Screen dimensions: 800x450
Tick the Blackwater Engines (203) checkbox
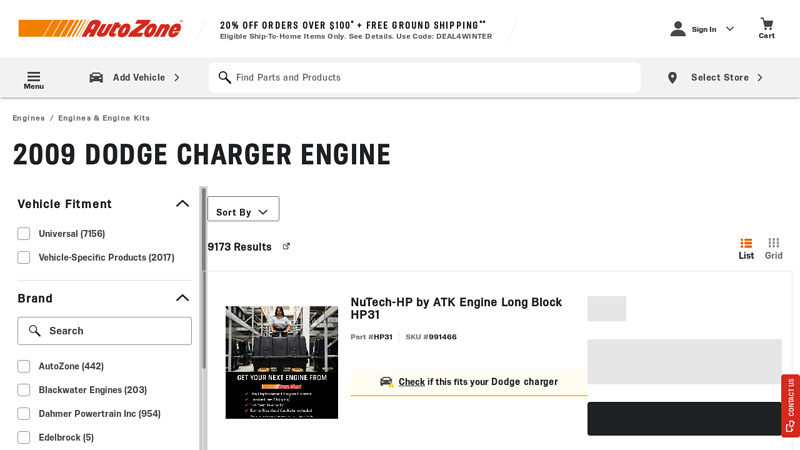[x=23, y=390]
